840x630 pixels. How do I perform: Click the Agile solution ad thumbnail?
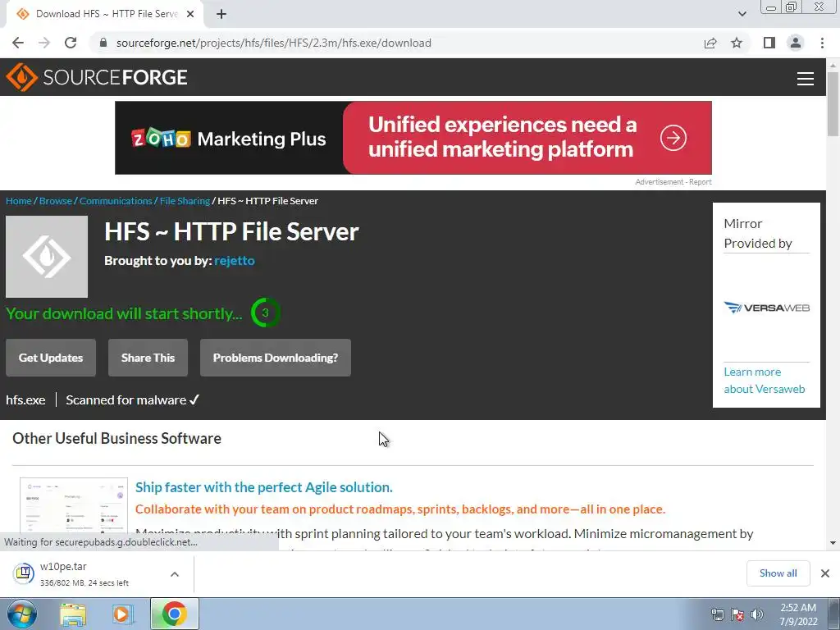(74, 504)
